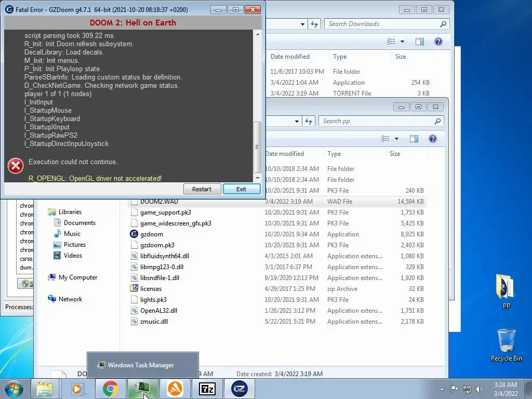Click Windows Task Manager taskbar preview

coord(143,365)
